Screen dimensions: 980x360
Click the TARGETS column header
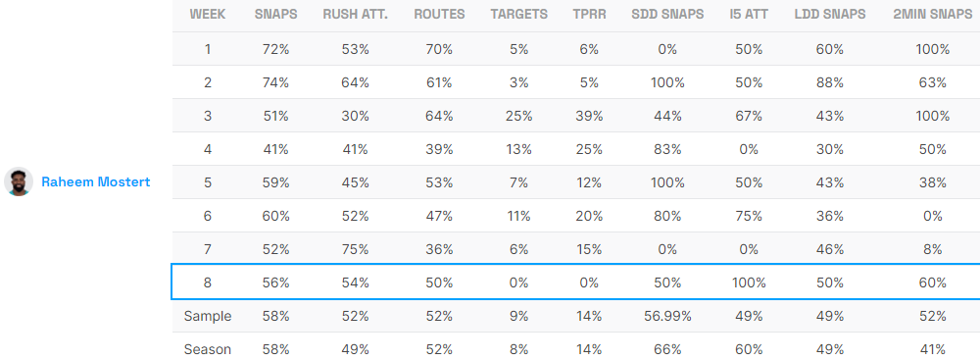pos(518,14)
